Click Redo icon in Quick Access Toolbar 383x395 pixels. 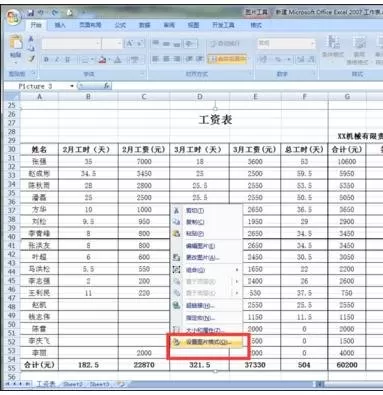[x=55, y=13]
